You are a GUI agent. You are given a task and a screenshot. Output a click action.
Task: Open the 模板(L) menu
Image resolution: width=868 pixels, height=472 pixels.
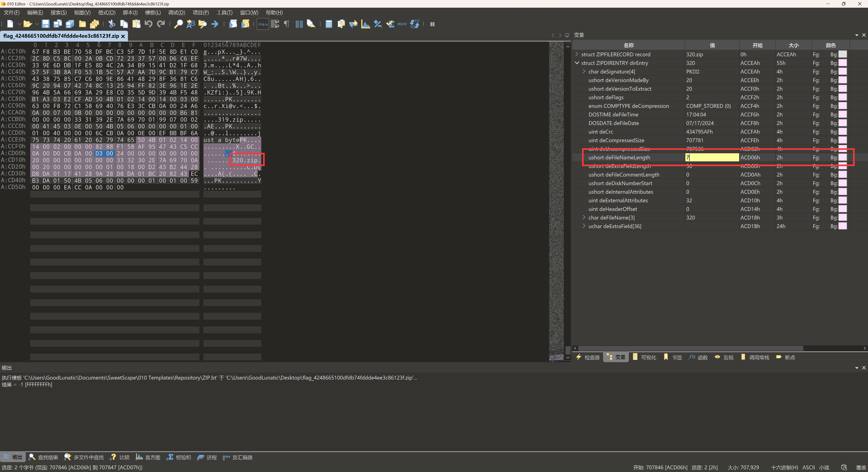coord(153,12)
